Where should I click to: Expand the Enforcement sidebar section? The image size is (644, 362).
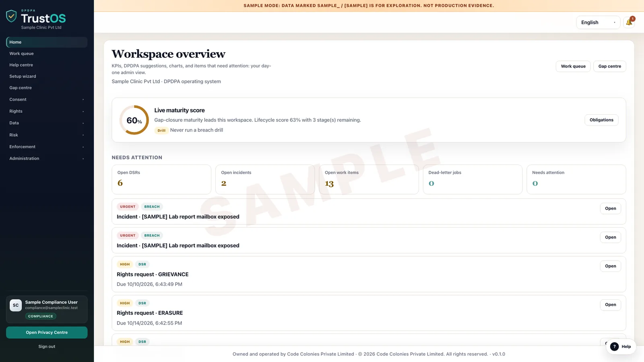click(x=47, y=147)
